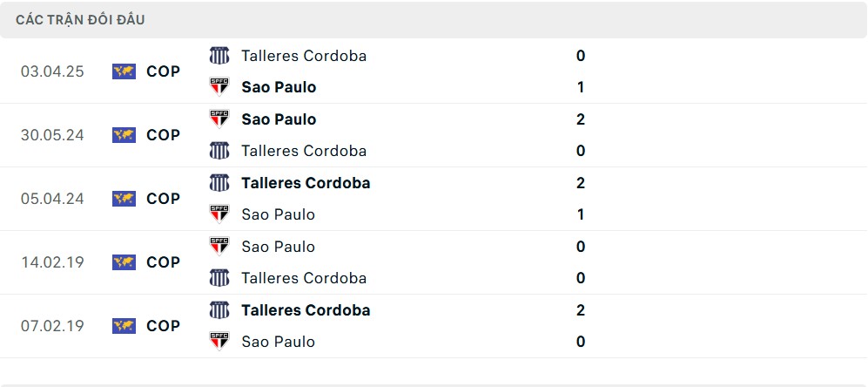The height and width of the screenshot is (387, 868).
Task: Click Talleres Cordoba crest in 03.04.25 match
Action: [219, 56]
